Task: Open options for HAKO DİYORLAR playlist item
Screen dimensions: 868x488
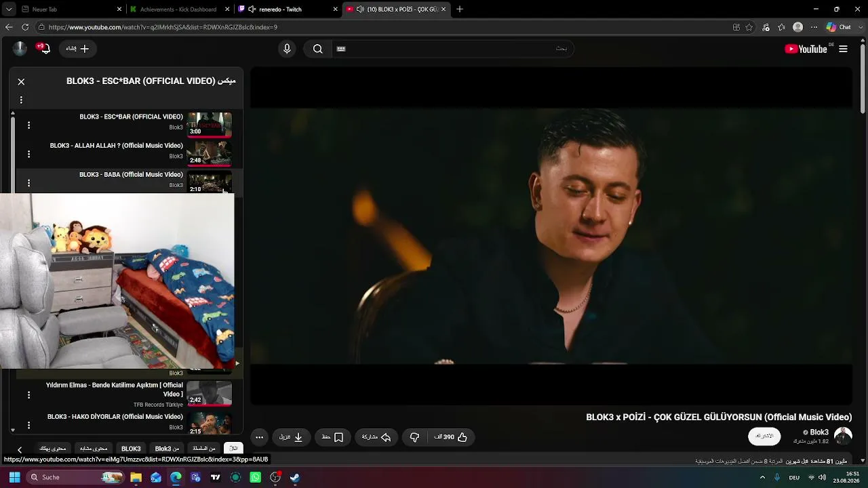Action: (28, 425)
